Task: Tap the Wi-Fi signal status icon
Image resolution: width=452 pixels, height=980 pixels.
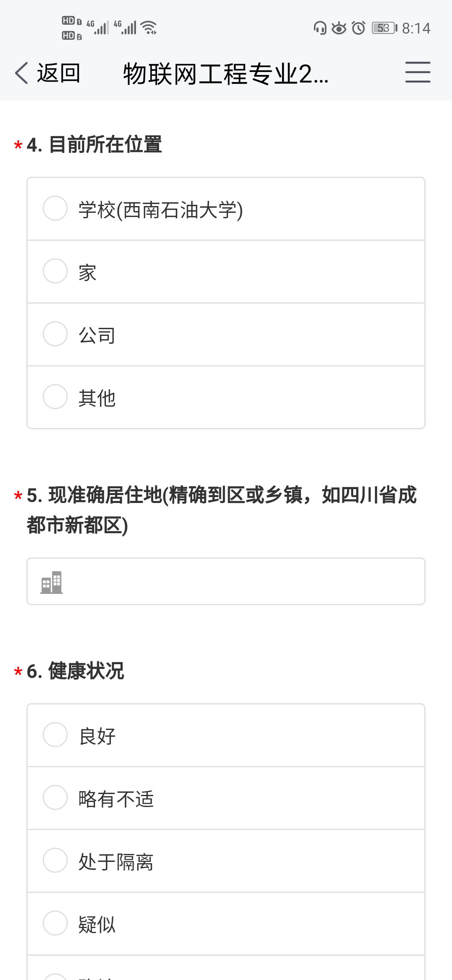Action: (x=149, y=28)
